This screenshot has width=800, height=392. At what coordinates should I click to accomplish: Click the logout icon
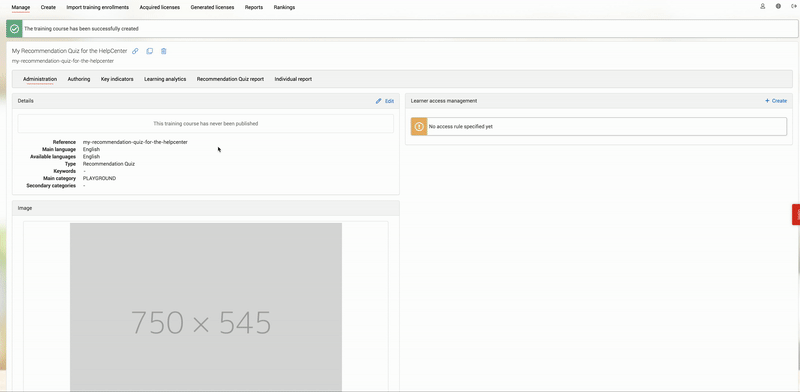pos(793,7)
